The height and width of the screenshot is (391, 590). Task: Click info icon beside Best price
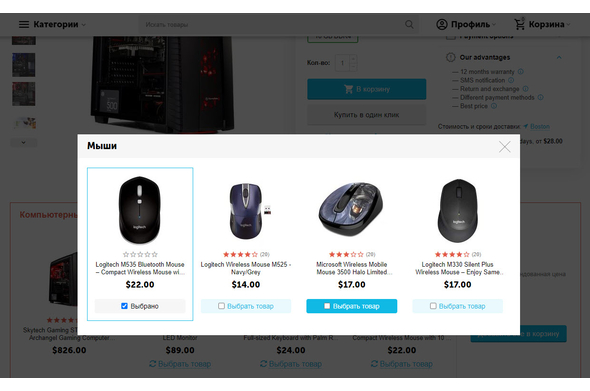coord(494,106)
